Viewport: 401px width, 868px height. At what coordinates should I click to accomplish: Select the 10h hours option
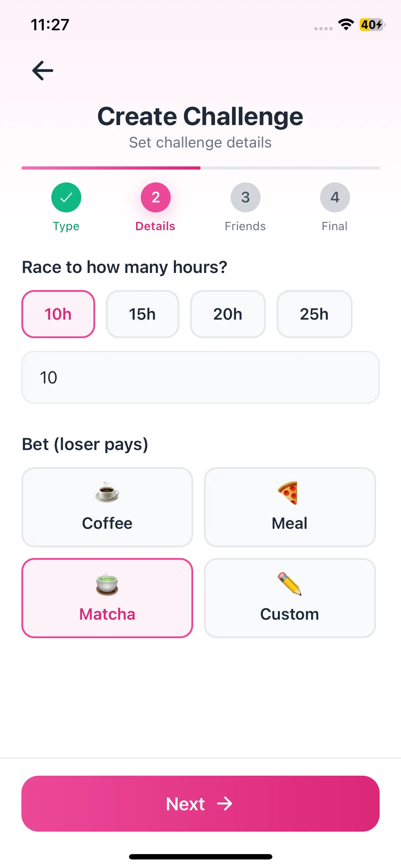[58, 314]
